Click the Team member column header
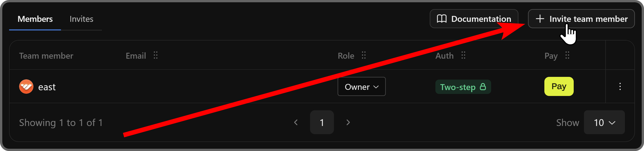 point(46,55)
